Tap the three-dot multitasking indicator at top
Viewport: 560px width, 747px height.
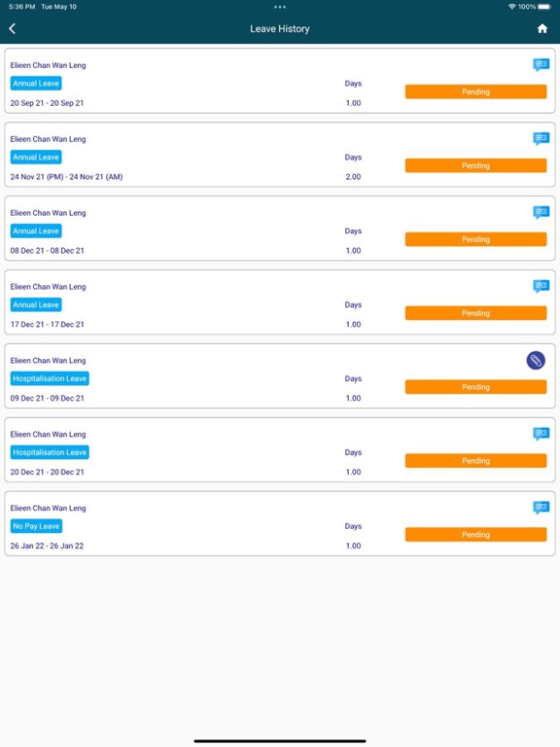pos(280,7)
